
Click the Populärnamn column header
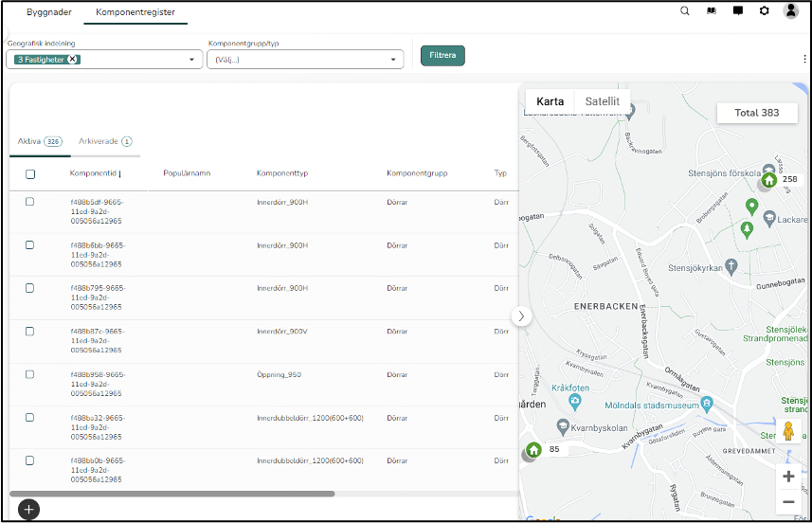click(187, 173)
